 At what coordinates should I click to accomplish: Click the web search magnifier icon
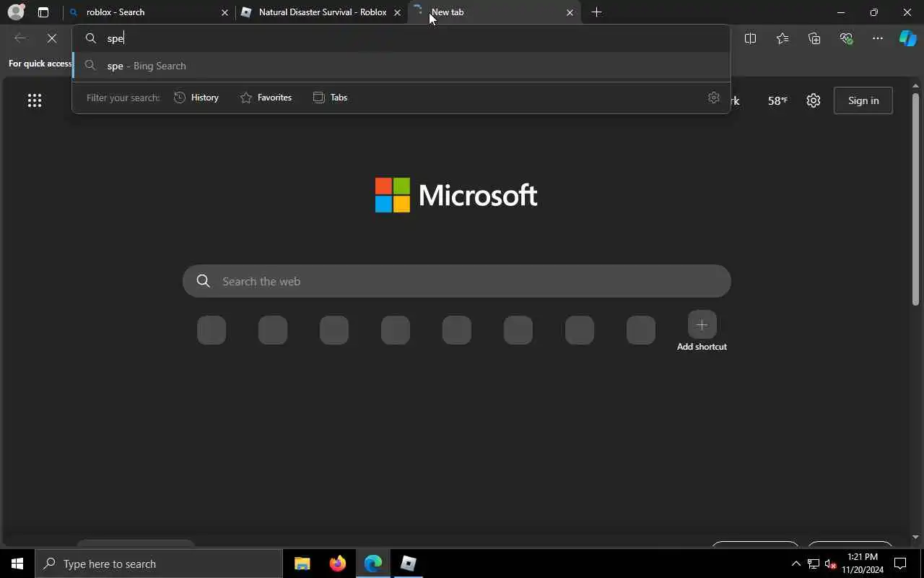(204, 281)
